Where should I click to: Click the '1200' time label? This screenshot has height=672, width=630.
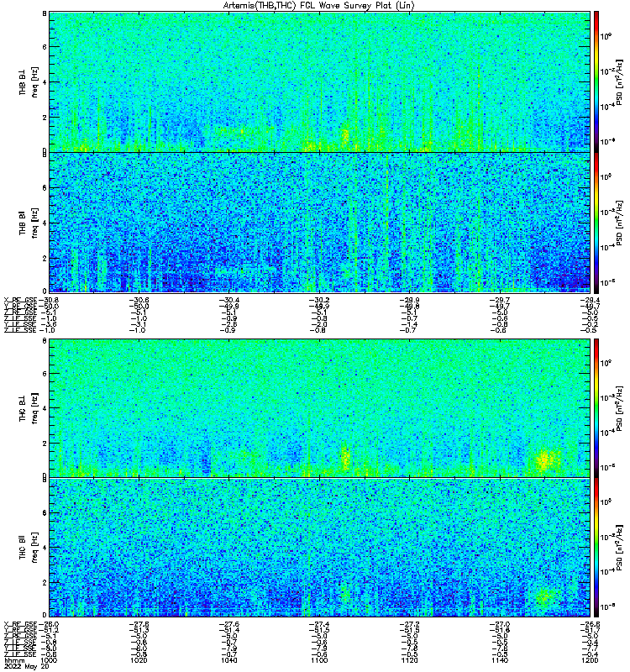tap(590, 660)
